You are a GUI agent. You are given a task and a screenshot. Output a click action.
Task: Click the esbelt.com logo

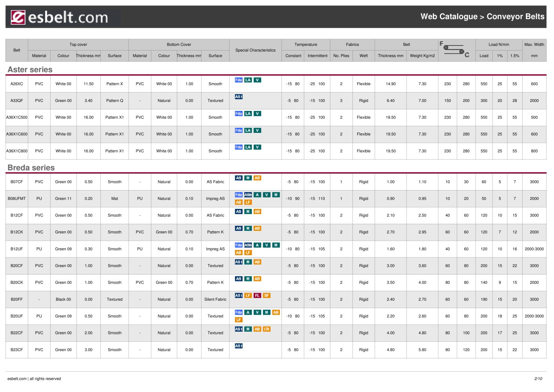pos(59,17)
